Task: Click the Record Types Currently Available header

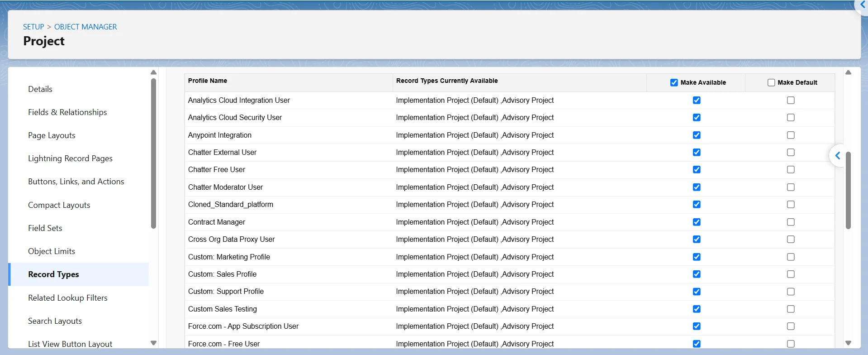Action: (x=447, y=81)
